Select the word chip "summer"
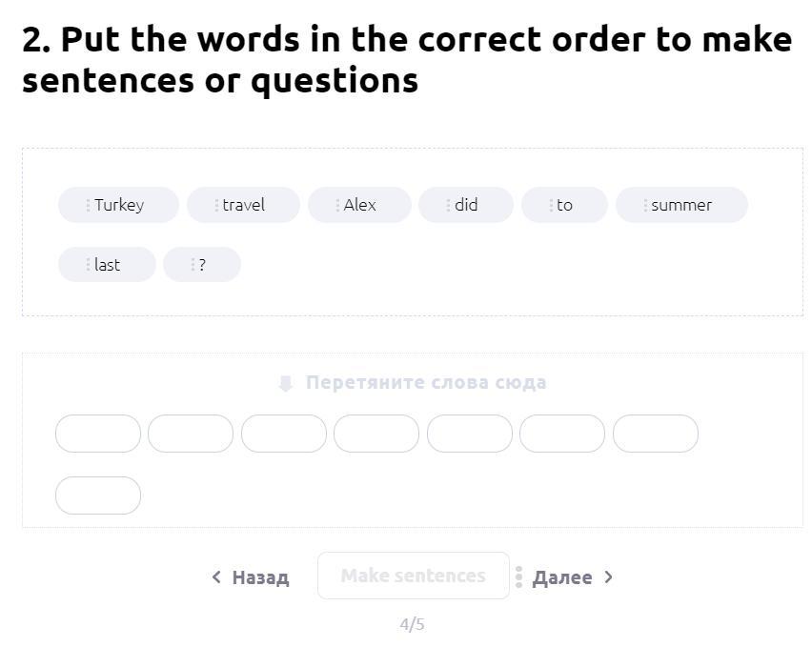812x647 pixels. point(681,205)
